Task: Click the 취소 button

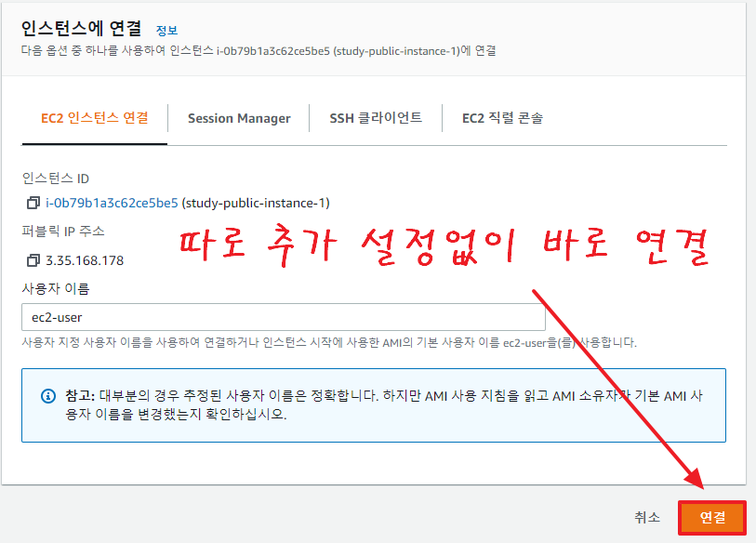Action: click(x=647, y=518)
